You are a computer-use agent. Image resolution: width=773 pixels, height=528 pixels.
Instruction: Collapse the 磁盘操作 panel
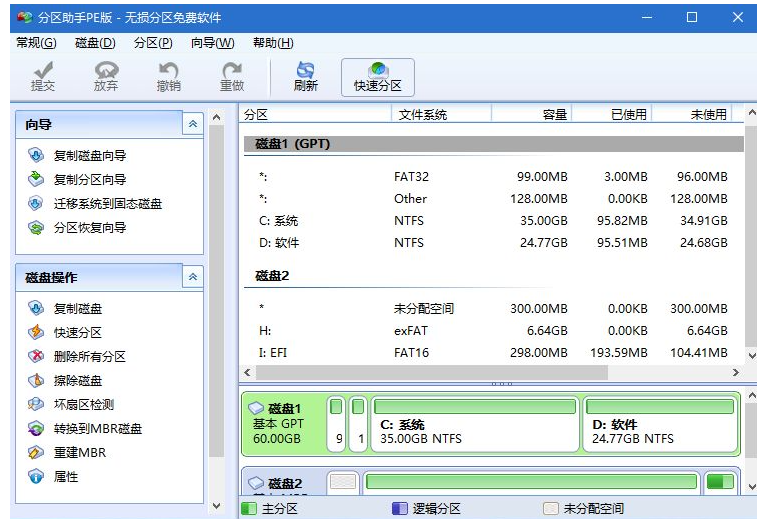[192, 277]
